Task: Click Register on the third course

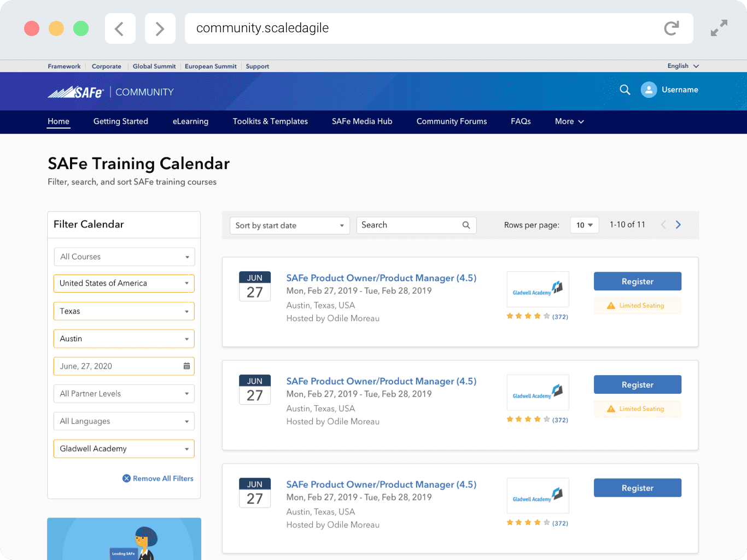Action: pyautogui.click(x=638, y=488)
